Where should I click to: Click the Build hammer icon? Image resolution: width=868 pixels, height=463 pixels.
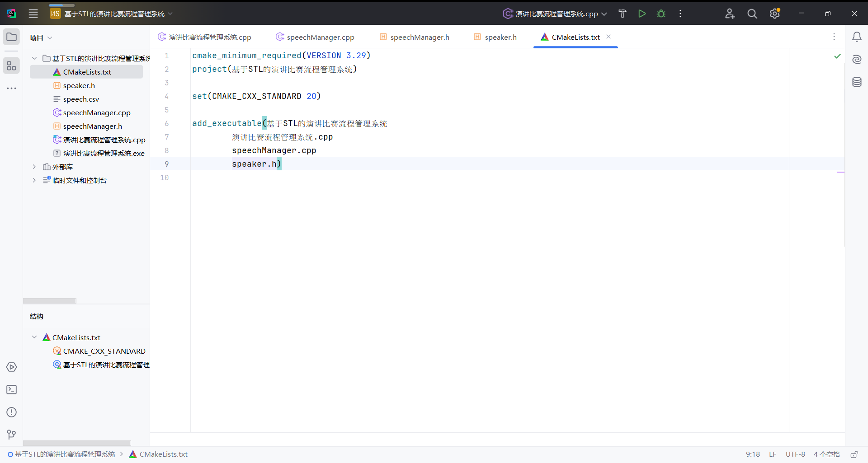pos(623,14)
